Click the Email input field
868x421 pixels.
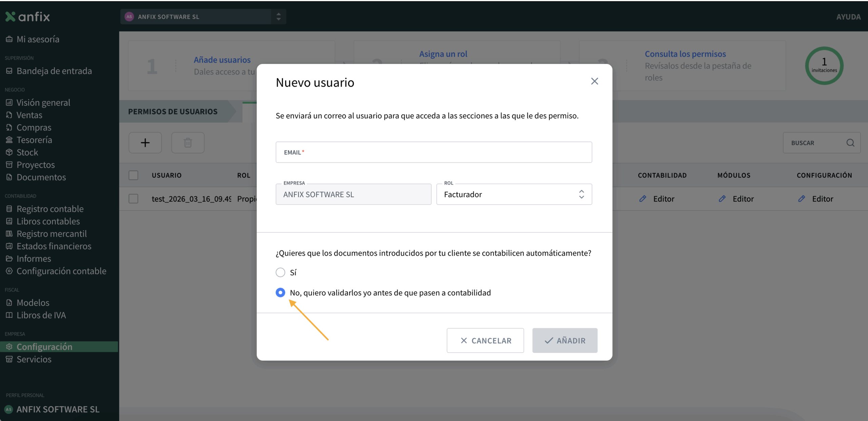(x=434, y=152)
